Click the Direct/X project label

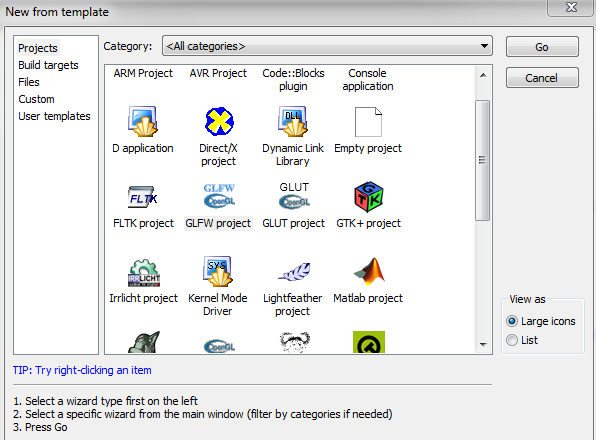[x=219, y=154]
